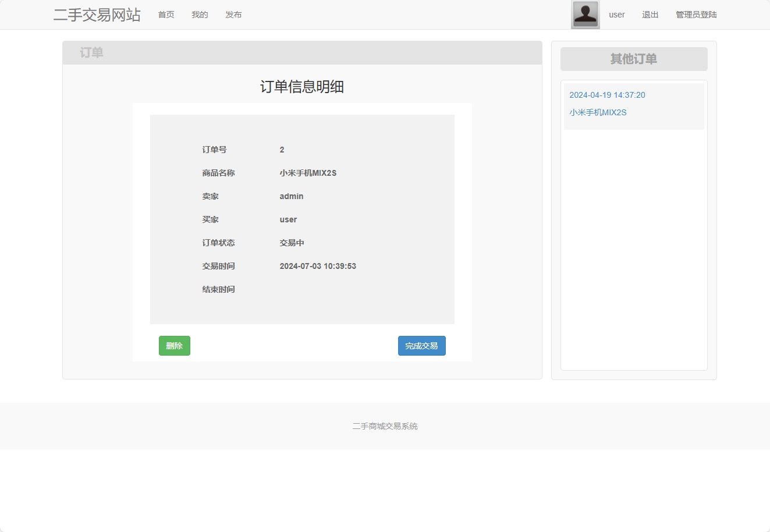
Task: Open the 管理员登陆 admin login page
Action: [x=696, y=15]
